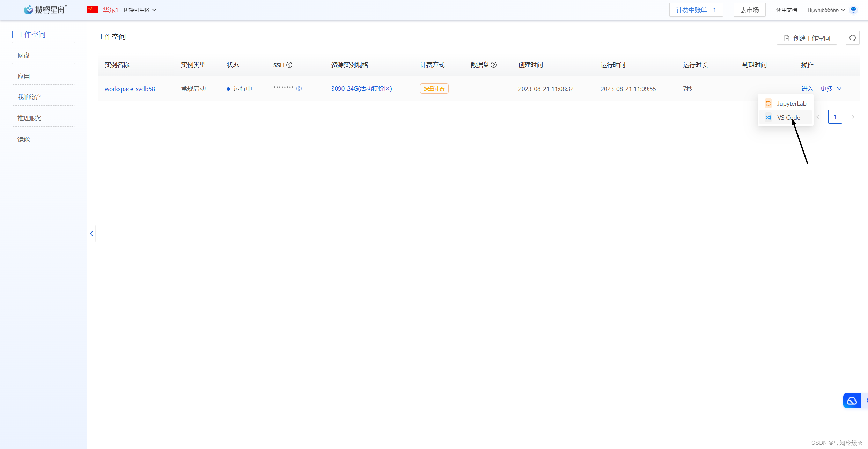Click SSH help question mark icon

(289, 65)
